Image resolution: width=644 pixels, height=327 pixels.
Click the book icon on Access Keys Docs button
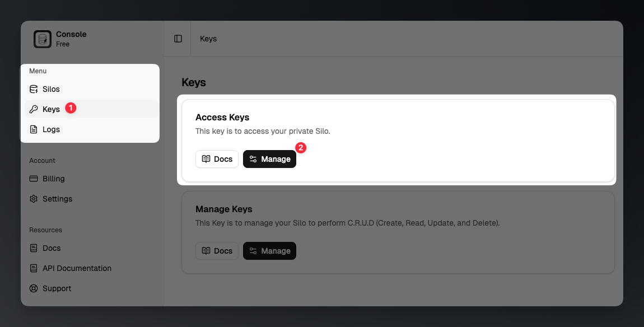pyautogui.click(x=205, y=158)
